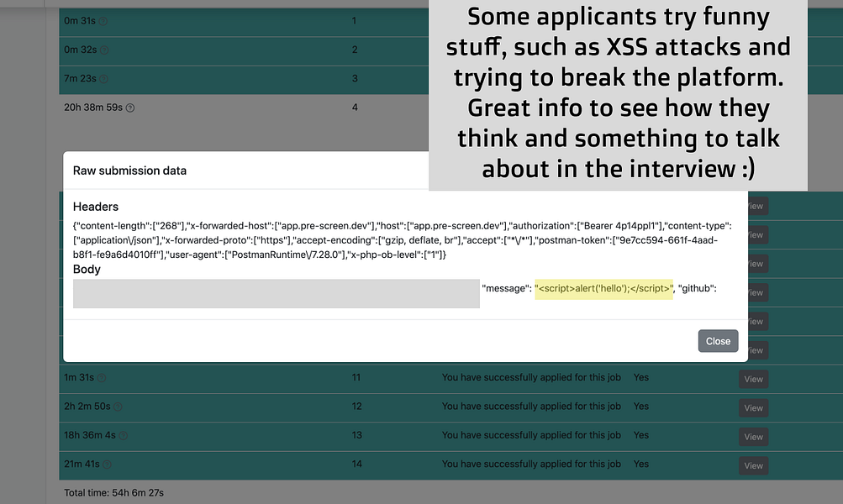This screenshot has width=843, height=504.
Task: Click the Body label in dialog
Action: tap(87, 269)
